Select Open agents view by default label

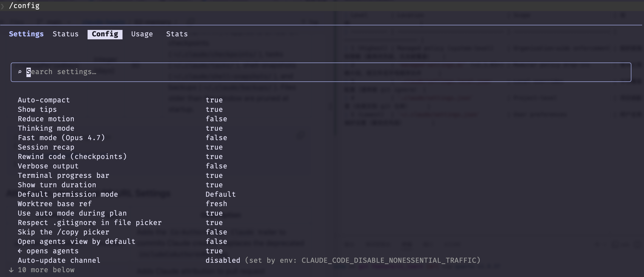tap(77, 242)
